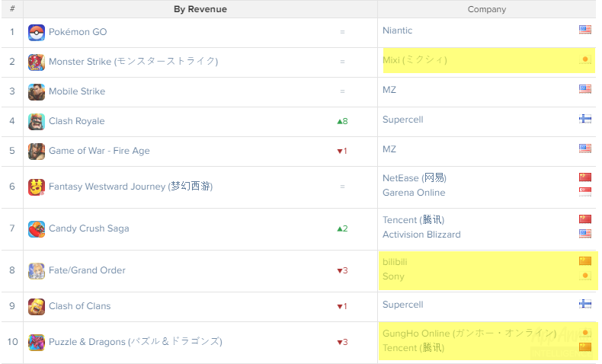602x364 pixels.
Task: Open the Sony company link
Action: pyautogui.click(x=393, y=276)
